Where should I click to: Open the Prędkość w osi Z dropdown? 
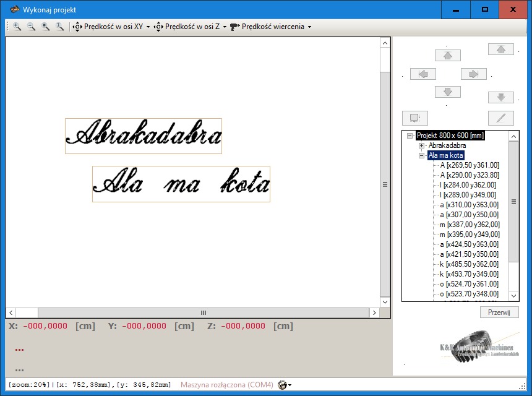(190, 27)
